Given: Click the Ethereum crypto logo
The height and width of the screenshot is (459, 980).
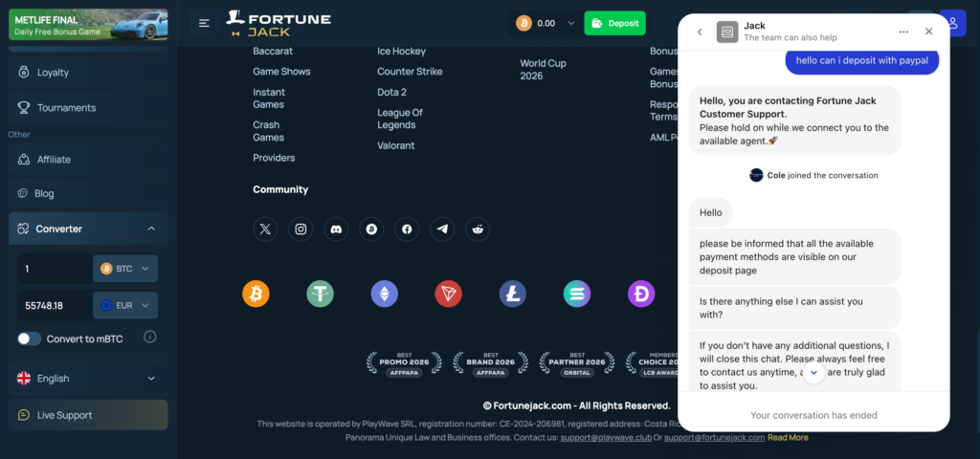Looking at the screenshot, I should 385,294.
